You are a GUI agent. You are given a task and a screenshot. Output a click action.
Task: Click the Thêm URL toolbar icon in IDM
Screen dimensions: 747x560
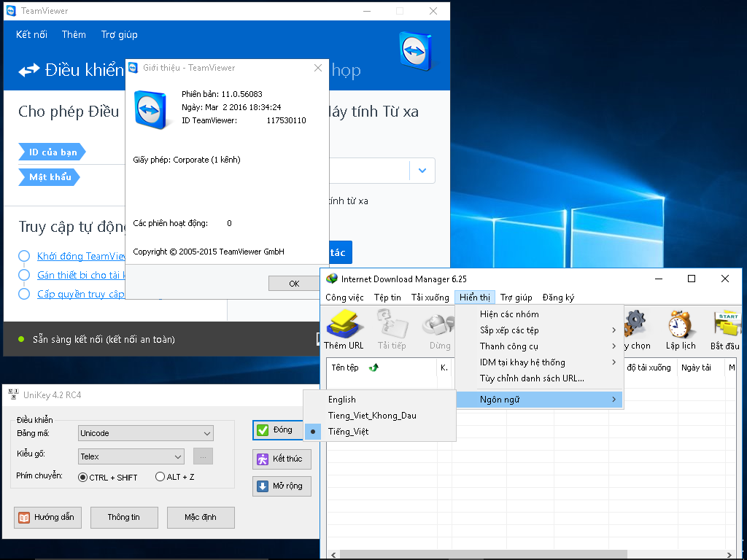(x=345, y=323)
